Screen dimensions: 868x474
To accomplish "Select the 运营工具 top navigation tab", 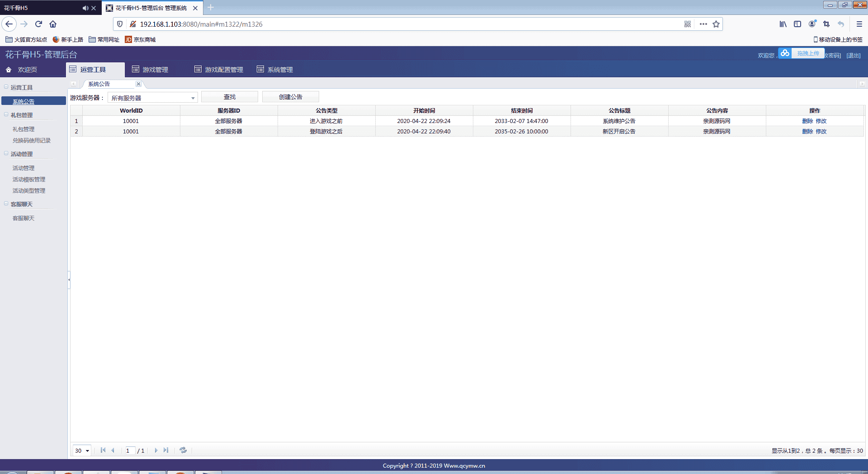I will 95,70.
